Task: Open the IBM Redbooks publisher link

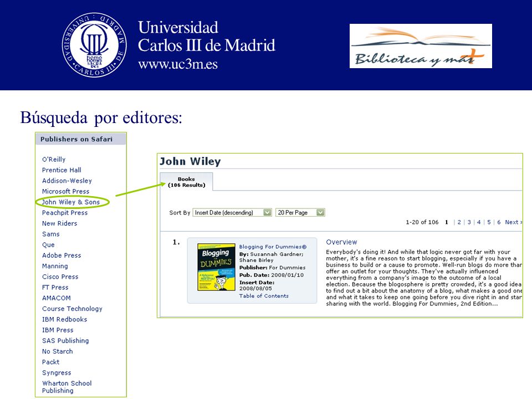Action: tap(64, 320)
